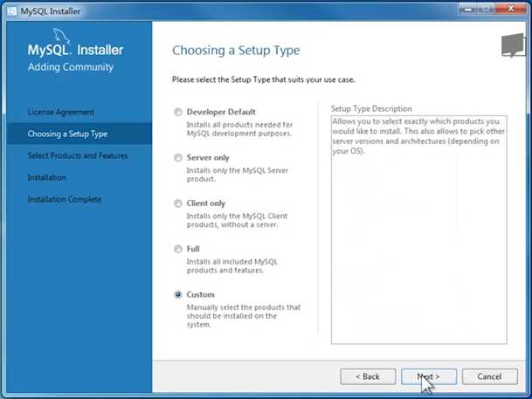This screenshot has height=399, width=532.
Task: Click 'Manually select the products' description text
Action: pos(244,316)
